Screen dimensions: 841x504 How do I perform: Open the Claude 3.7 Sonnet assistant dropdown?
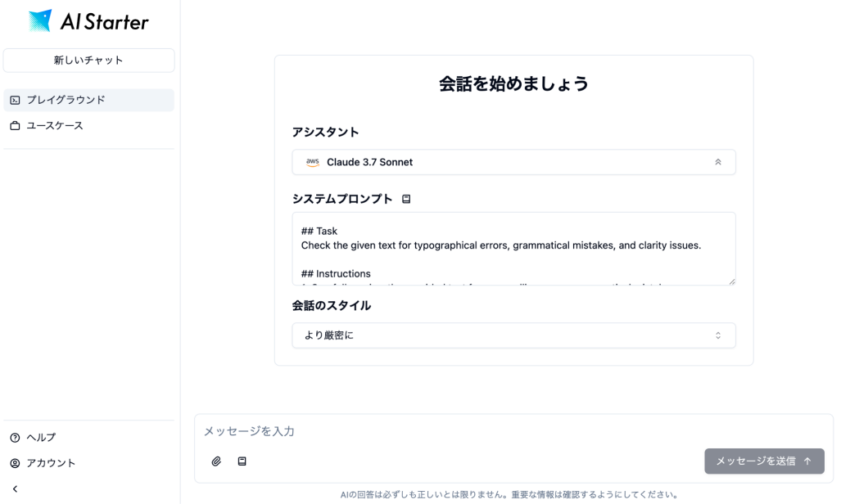click(513, 162)
